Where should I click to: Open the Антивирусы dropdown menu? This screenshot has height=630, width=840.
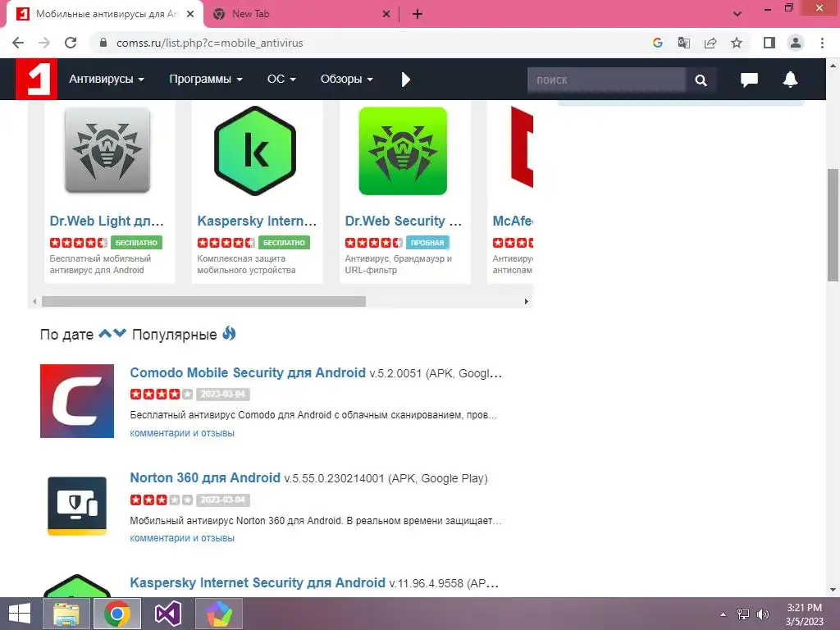tap(107, 80)
